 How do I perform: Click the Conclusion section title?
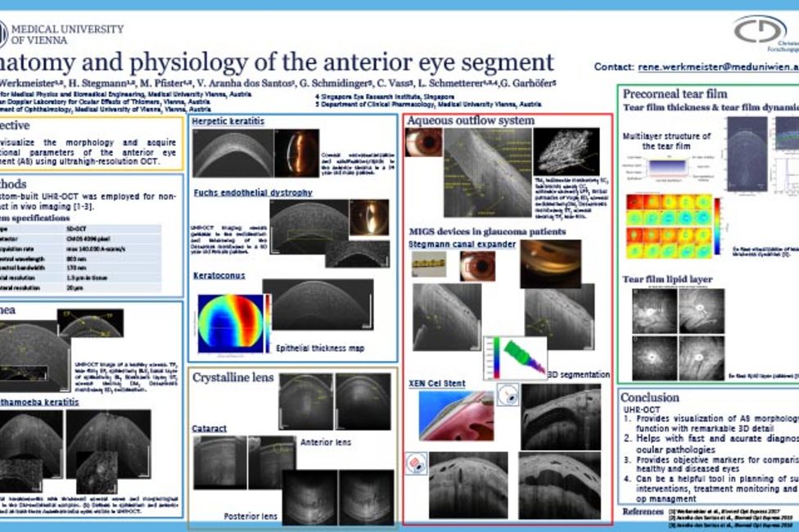[649, 397]
